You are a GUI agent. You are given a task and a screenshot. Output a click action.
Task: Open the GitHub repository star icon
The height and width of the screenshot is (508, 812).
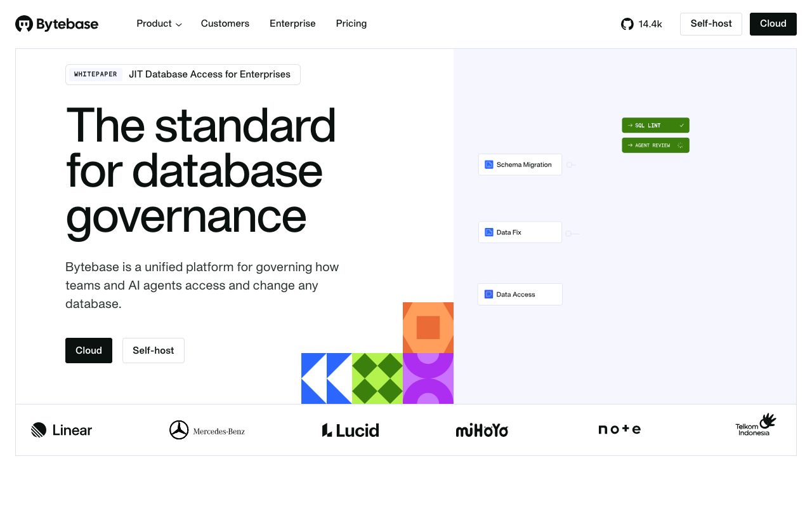tap(627, 24)
